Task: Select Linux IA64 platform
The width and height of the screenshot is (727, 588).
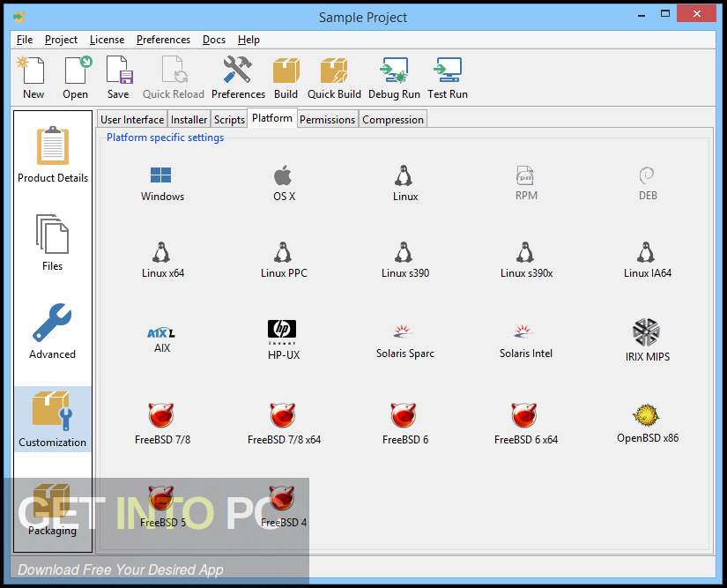Action: click(x=648, y=260)
